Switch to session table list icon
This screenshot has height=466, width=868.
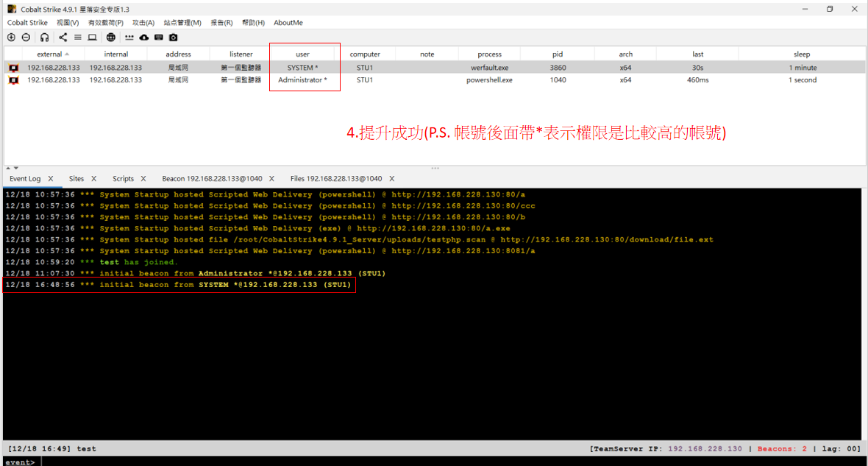(77, 37)
